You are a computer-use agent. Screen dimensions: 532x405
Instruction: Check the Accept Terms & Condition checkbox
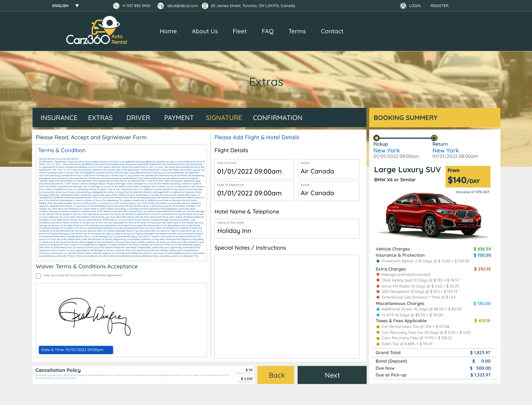click(x=38, y=276)
